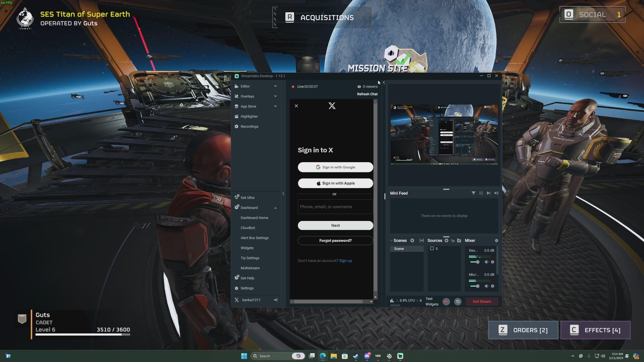The image size is (644, 362).
Task: Click the phone, email, or username field
Action: click(335, 206)
